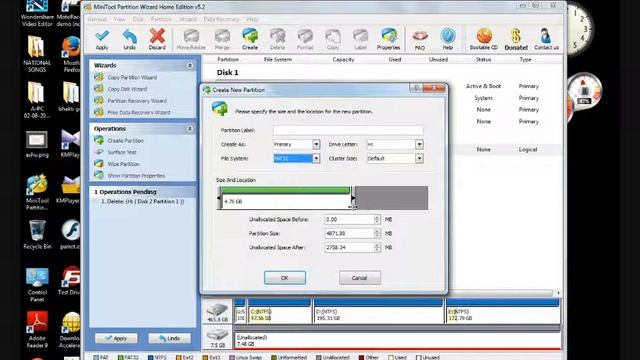Confirm the dialog with OK

(x=284, y=278)
